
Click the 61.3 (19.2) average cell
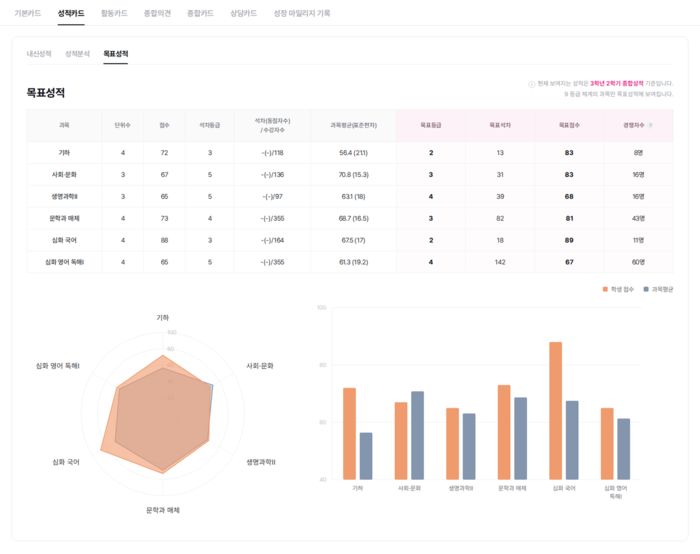coord(354,262)
